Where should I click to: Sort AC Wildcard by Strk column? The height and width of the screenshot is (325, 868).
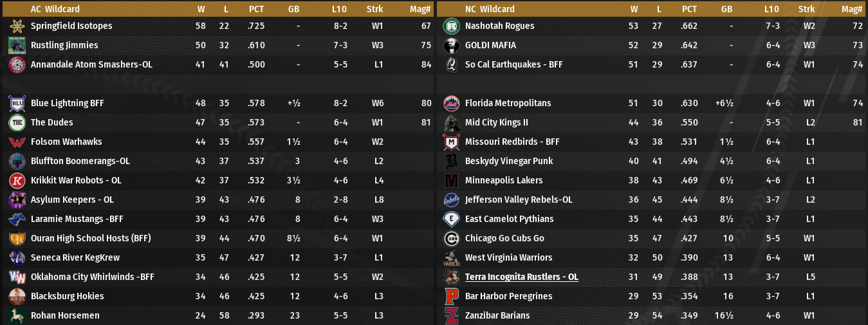coord(374,9)
